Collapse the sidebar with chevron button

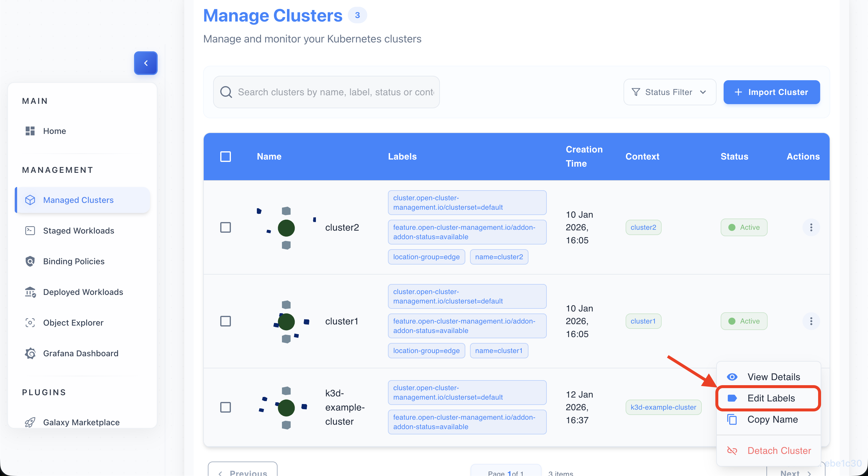(146, 63)
